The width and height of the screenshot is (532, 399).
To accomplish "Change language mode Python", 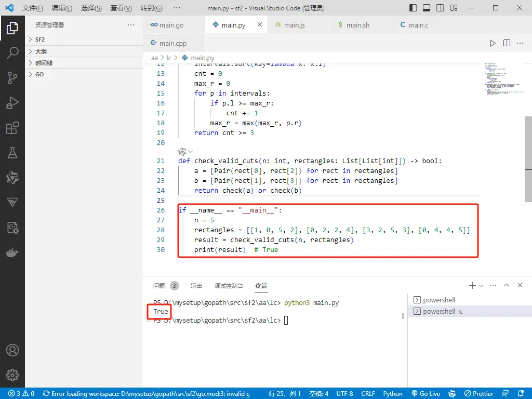I will (x=393, y=394).
